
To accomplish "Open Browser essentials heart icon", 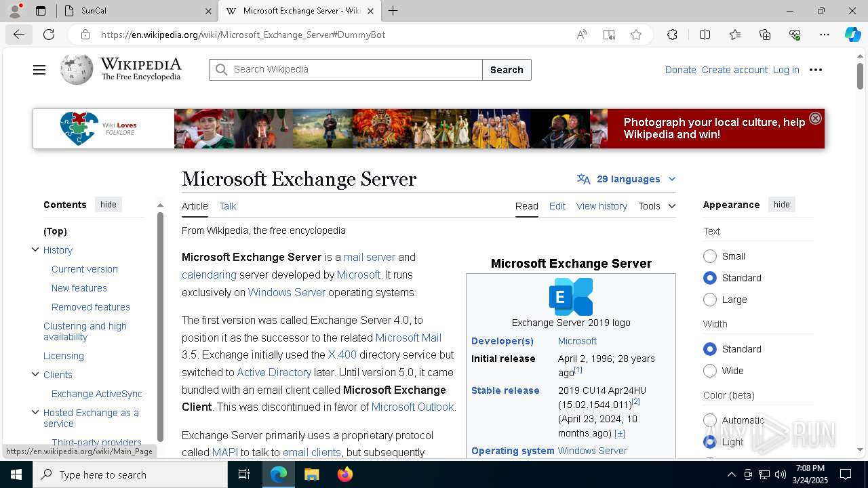I will (x=795, y=35).
